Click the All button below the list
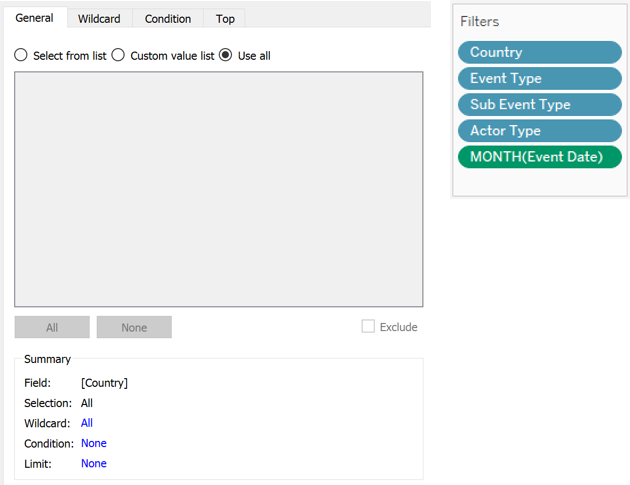 52,327
